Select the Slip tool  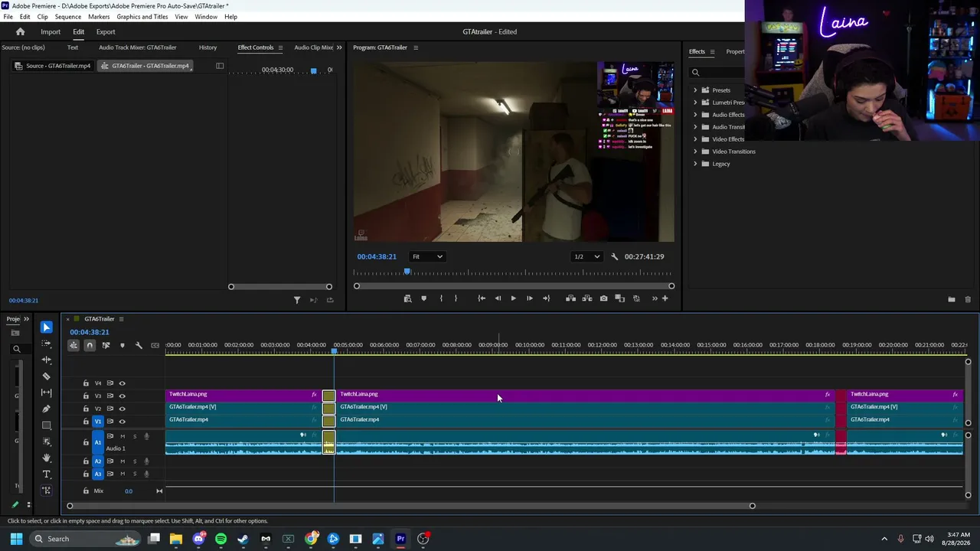(x=47, y=393)
